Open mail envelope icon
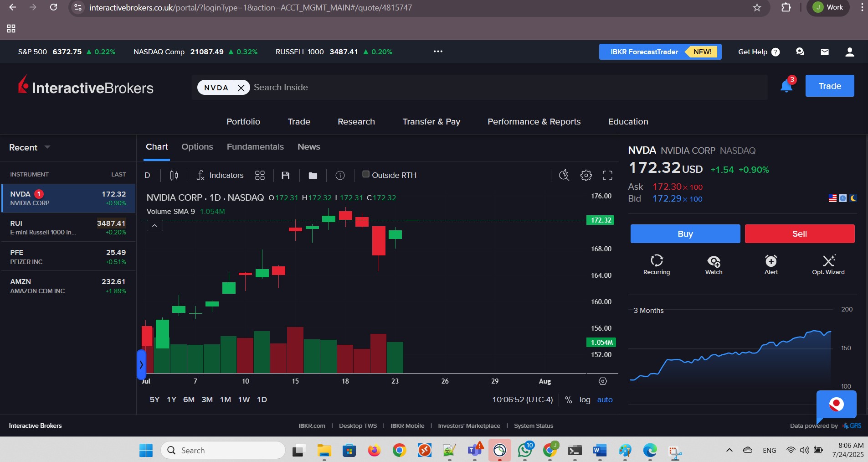This screenshot has width=868, height=462. pos(825,52)
